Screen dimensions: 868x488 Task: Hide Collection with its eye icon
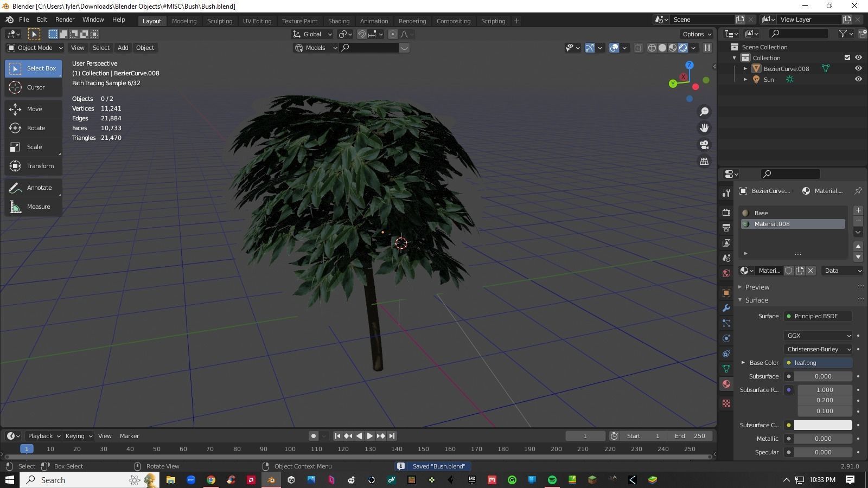pos(858,57)
